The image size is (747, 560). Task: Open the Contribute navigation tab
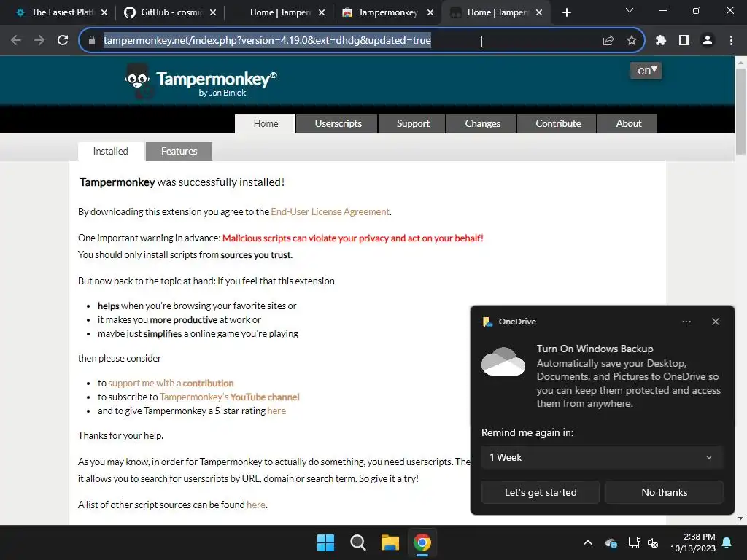558,124
